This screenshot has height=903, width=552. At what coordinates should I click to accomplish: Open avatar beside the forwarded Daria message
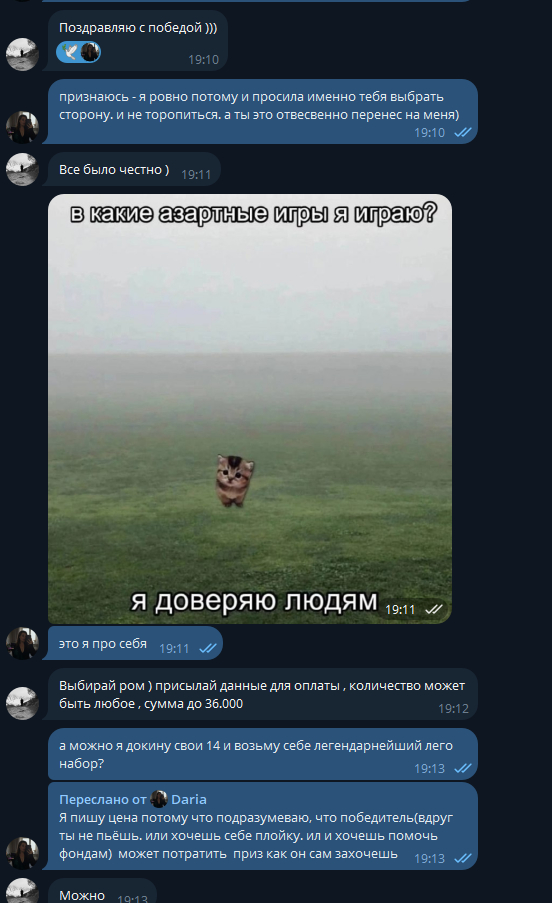coord(22,853)
